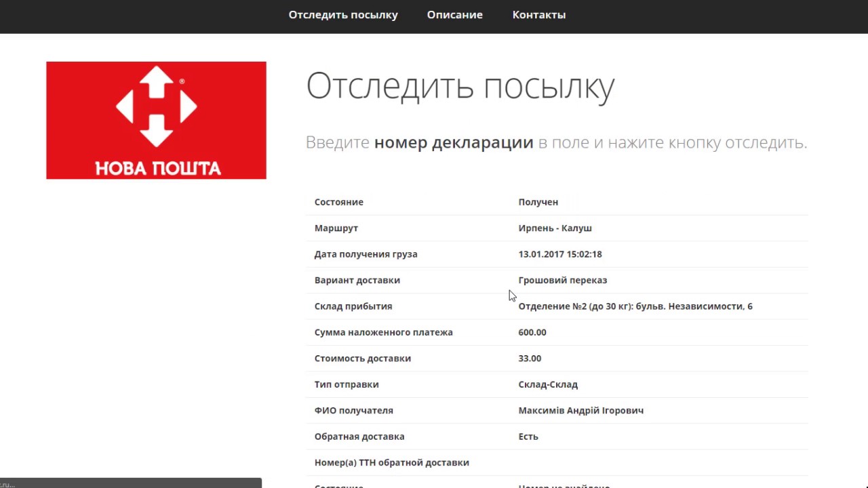This screenshot has height=488, width=868.
Task: Open the Отследить посылку menu item
Action: [343, 15]
